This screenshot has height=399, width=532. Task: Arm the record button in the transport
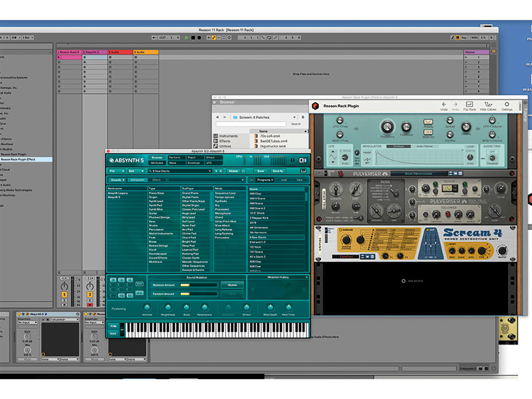coord(199,38)
